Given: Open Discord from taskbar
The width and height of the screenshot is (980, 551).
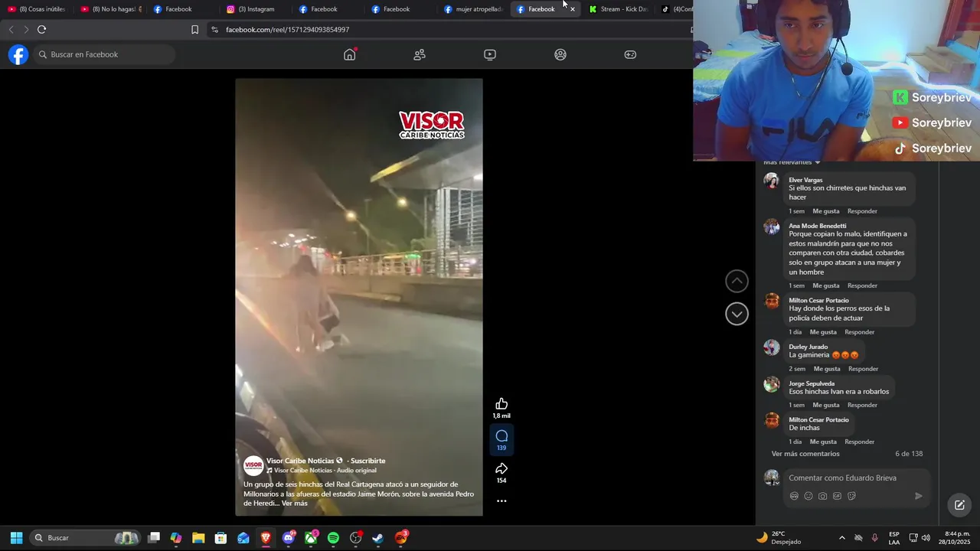Looking at the screenshot, I should click(x=289, y=538).
